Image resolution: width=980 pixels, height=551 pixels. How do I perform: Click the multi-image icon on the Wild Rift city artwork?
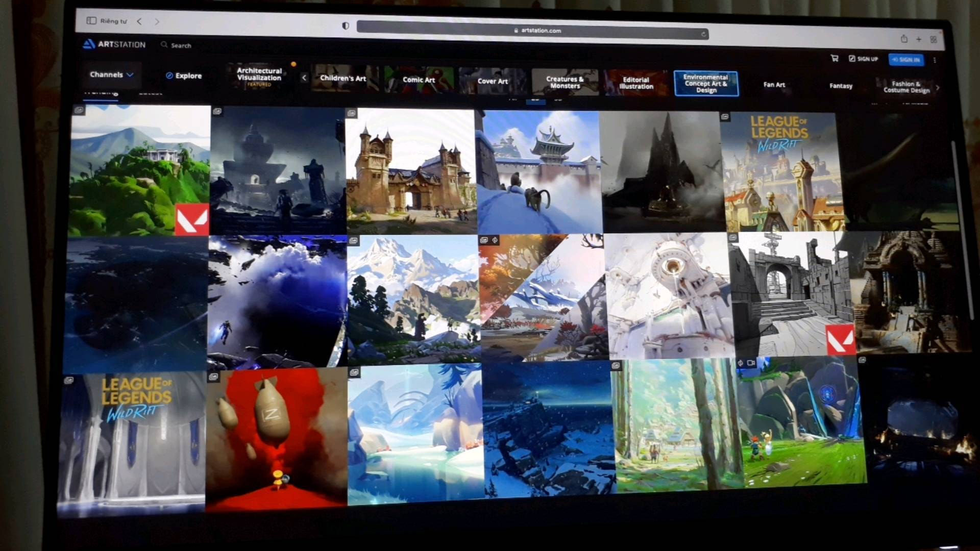point(725,117)
